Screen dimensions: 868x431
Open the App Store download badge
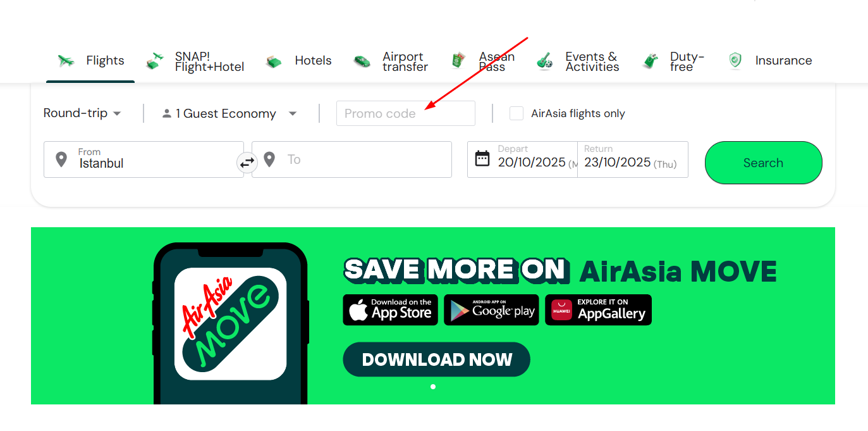(391, 309)
